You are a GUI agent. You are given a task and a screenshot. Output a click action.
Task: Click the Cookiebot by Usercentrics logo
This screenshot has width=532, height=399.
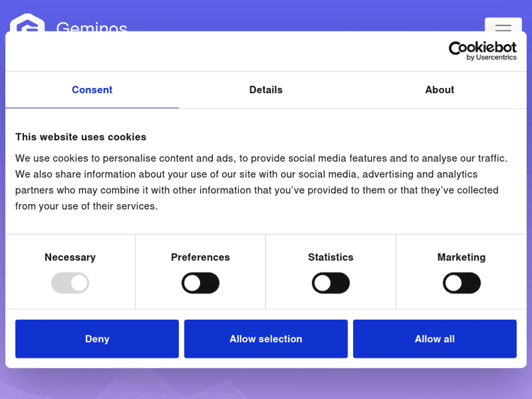(482, 50)
